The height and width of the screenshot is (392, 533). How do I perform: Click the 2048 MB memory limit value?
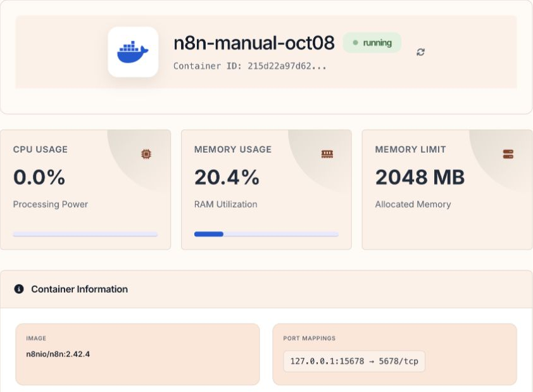(x=420, y=177)
